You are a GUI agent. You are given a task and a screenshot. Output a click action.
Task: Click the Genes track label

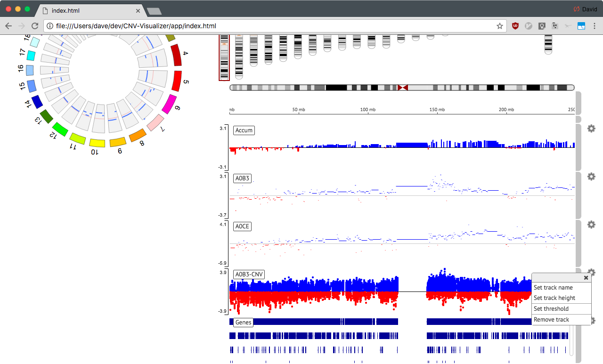coord(243,322)
